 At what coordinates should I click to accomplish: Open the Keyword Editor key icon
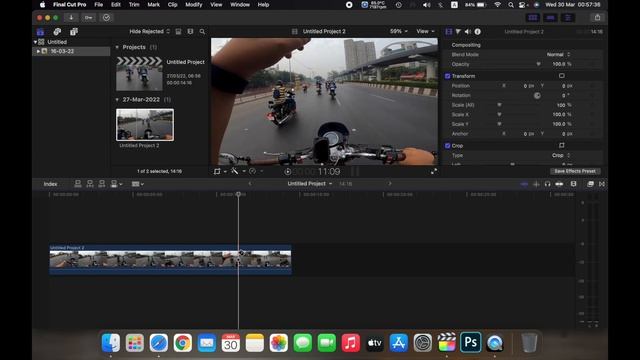[x=89, y=18]
